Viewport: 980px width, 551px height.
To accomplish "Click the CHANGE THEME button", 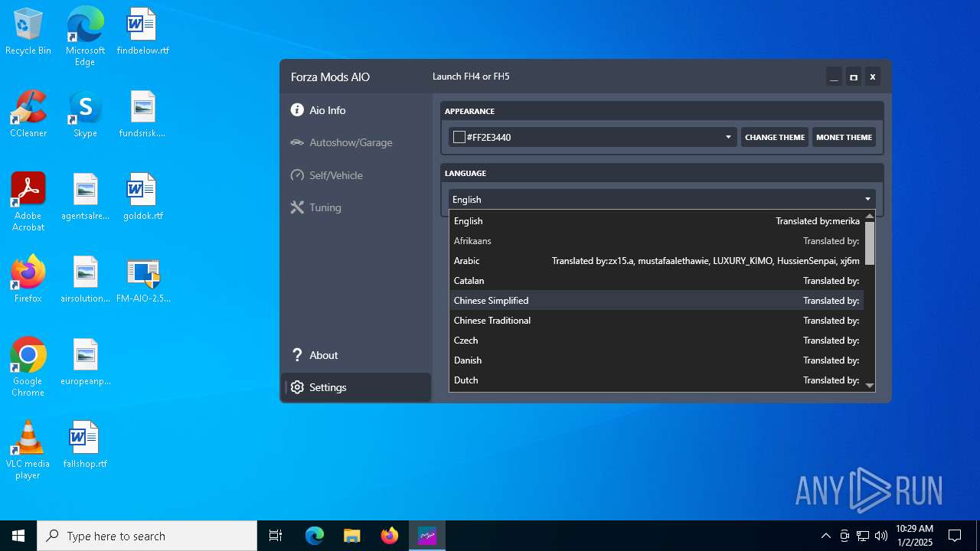I will point(775,137).
